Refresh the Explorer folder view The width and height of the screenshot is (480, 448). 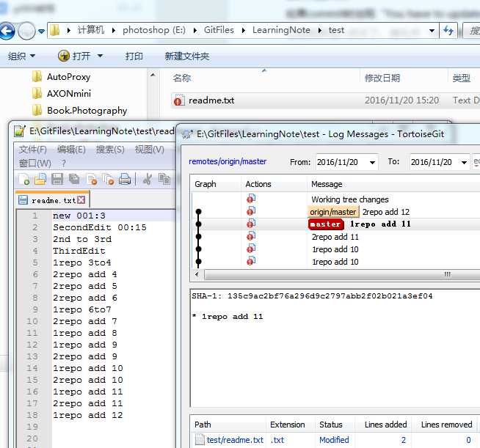pos(448,31)
